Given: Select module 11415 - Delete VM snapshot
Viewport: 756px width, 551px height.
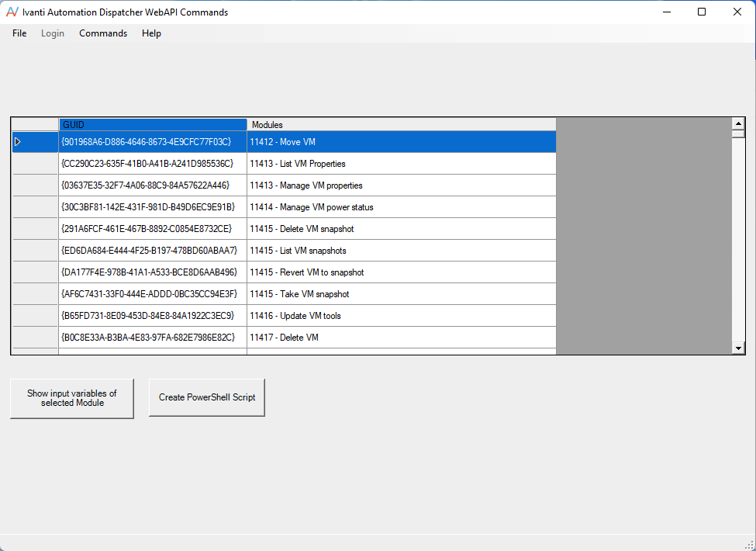Looking at the screenshot, I should (402, 229).
